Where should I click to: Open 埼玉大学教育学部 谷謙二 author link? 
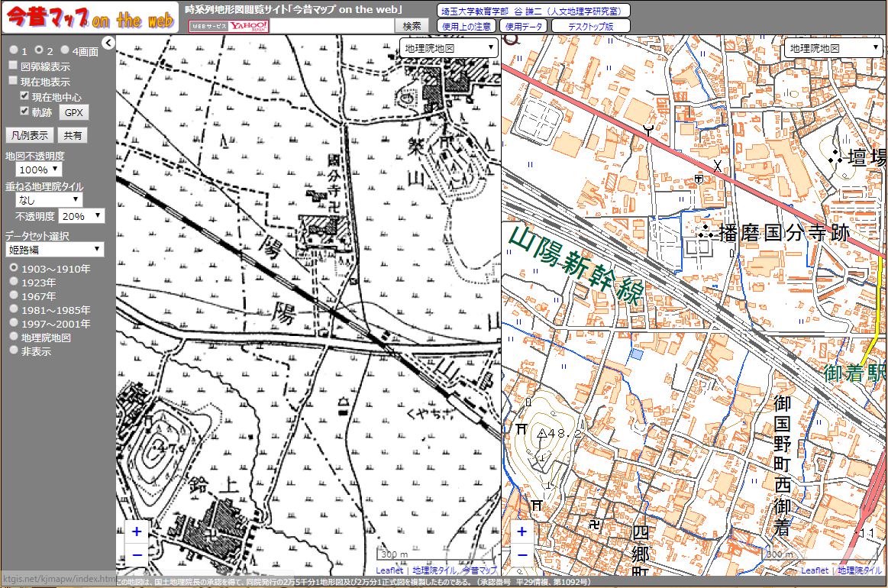pyautogui.click(x=533, y=11)
